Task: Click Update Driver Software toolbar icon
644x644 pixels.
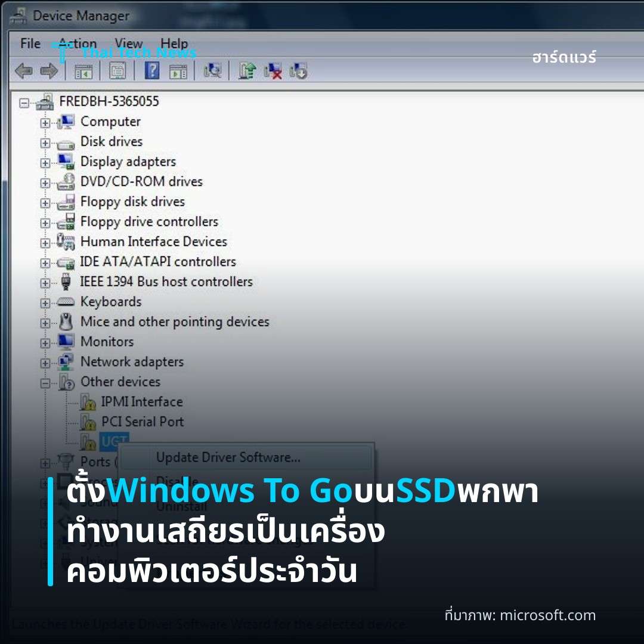Action: click(x=247, y=70)
